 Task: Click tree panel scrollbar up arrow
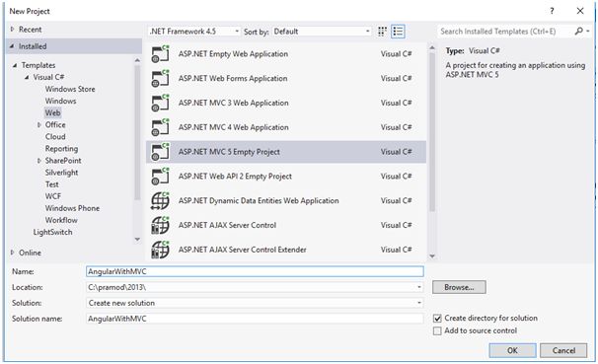coord(137,60)
